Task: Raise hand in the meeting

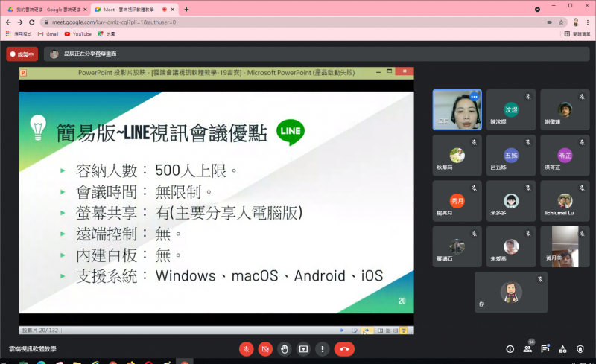Action: (285, 349)
